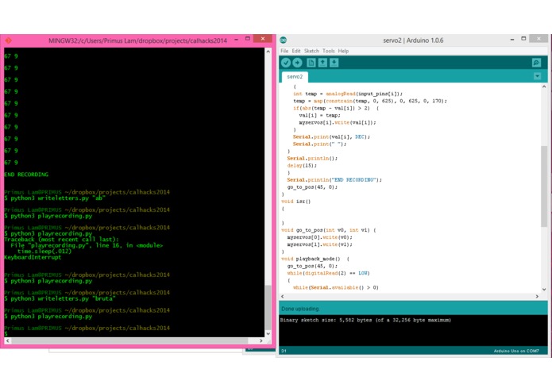
Task: Open the Help menu in Arduino
Action: click(x=343, y=51)
